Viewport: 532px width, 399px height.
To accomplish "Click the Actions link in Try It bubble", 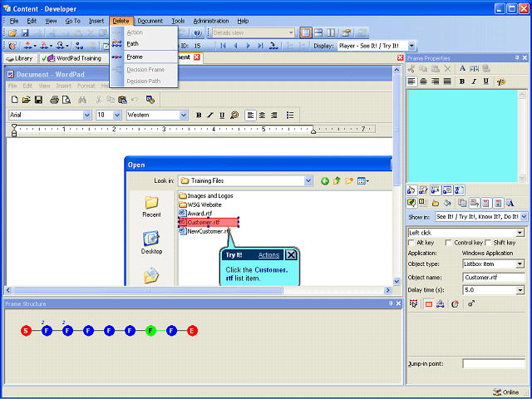I will (268, 255).
